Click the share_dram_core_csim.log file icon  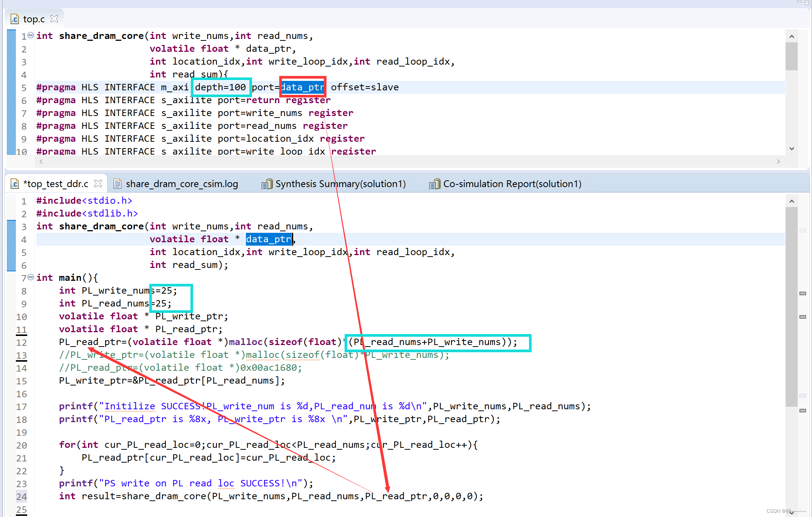point(118,184)
